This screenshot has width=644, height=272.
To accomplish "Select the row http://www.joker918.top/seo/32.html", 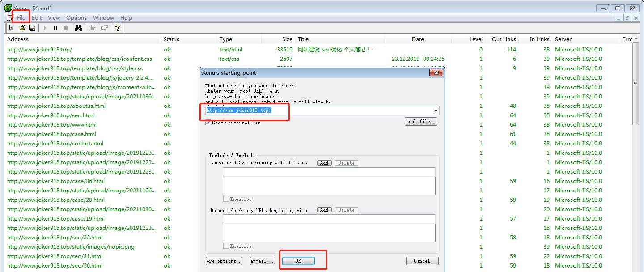I will (319, 238).
